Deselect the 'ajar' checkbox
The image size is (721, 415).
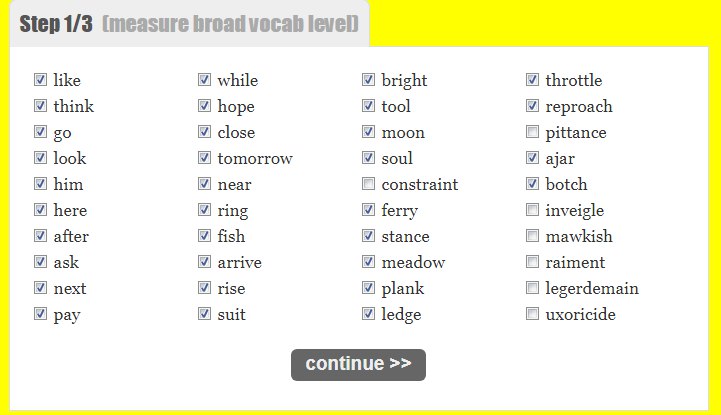coord(533,158)
